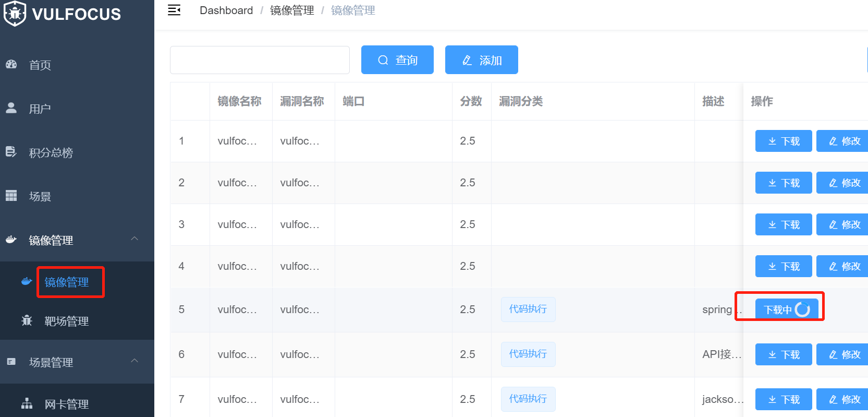Click the bug icon beside 靶场管理

pyautogui.click(x=27, y=320)
